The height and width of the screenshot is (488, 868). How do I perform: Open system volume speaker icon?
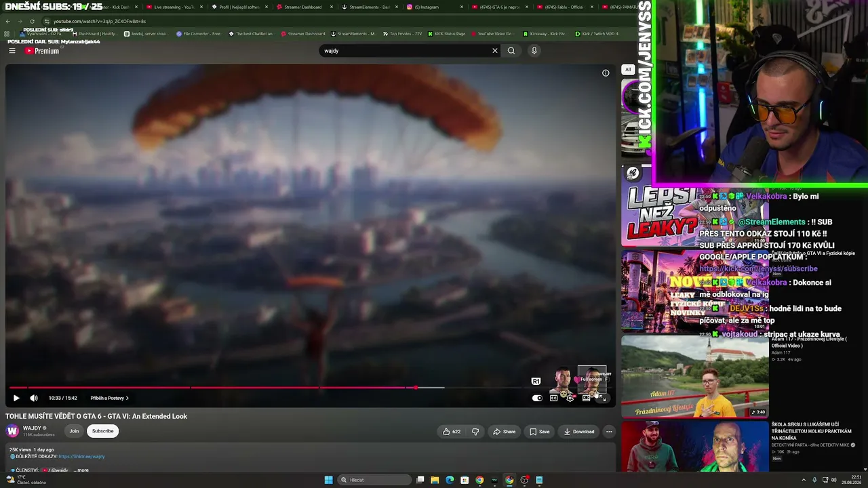click(x=833, y=480)
